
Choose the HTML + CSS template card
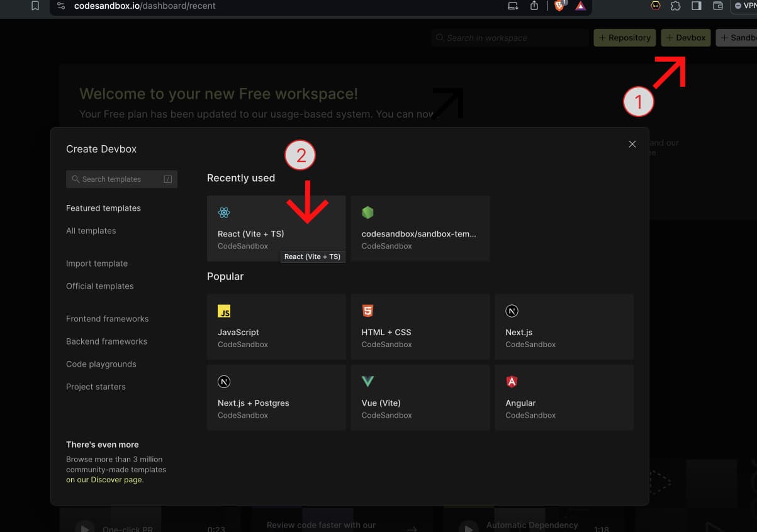(x=420, y=327)
